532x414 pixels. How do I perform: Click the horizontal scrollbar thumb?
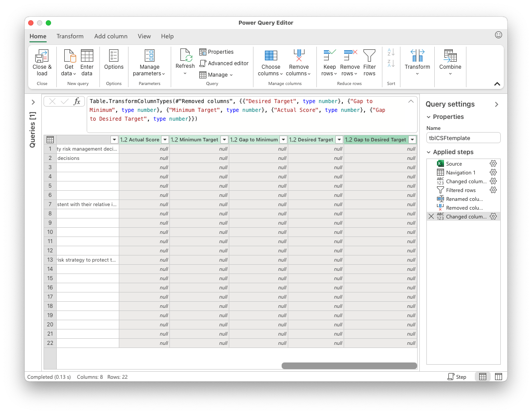pyautogui.click(x=349, y=366)
